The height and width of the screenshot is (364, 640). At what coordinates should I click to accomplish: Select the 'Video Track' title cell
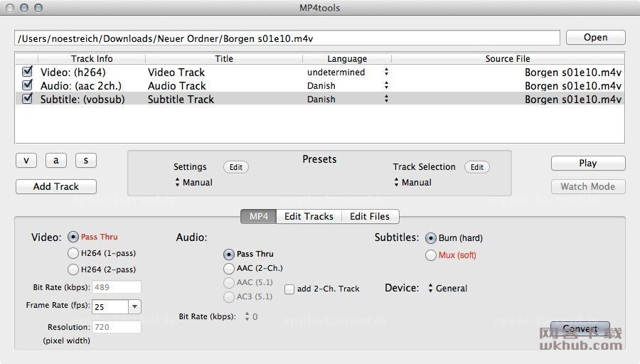tap(176, 73)
